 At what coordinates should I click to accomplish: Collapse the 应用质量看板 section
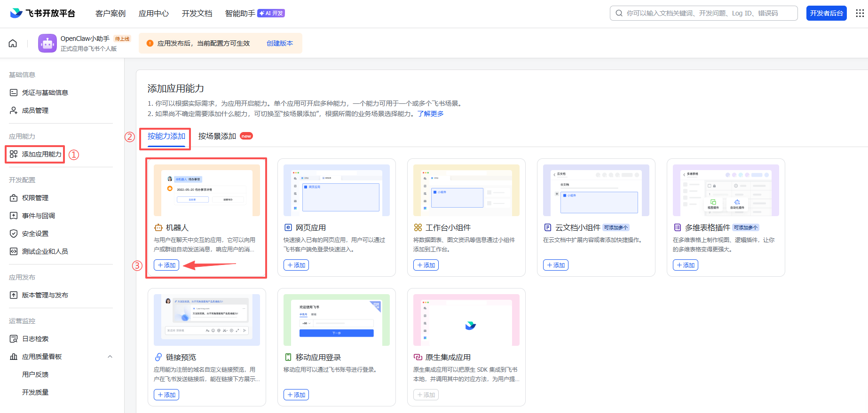click(x=110, y=357)
